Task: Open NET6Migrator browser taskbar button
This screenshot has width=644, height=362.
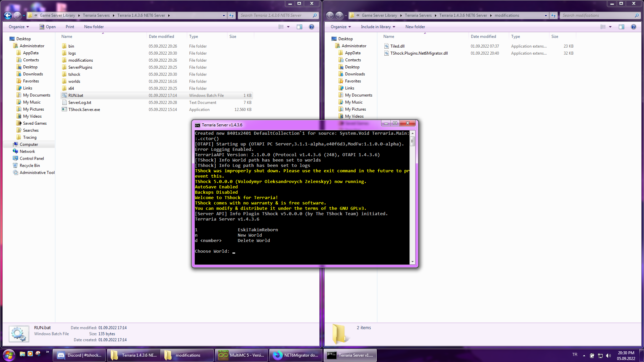Action: pyautogui.click(x=296, y=355)
